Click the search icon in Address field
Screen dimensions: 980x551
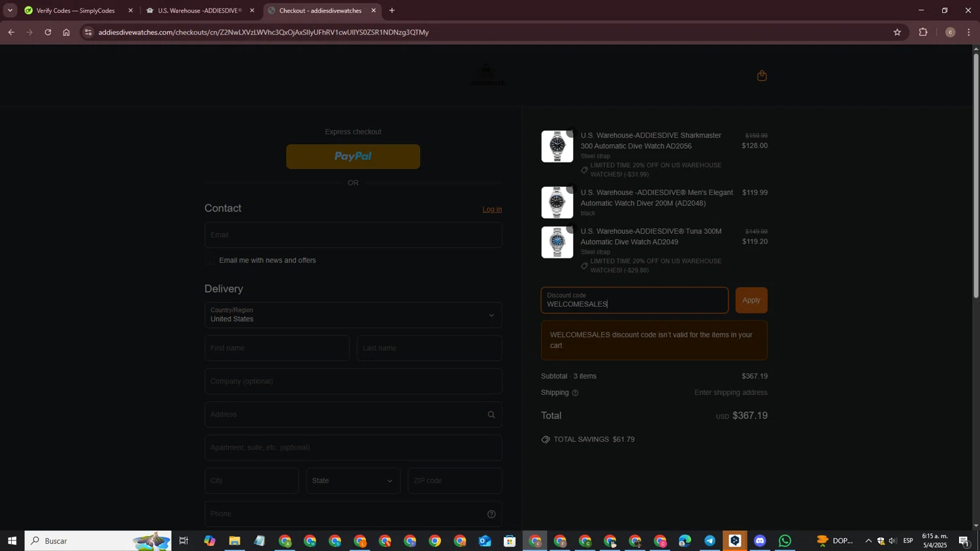pyautogui.click(x=491, y=415)
